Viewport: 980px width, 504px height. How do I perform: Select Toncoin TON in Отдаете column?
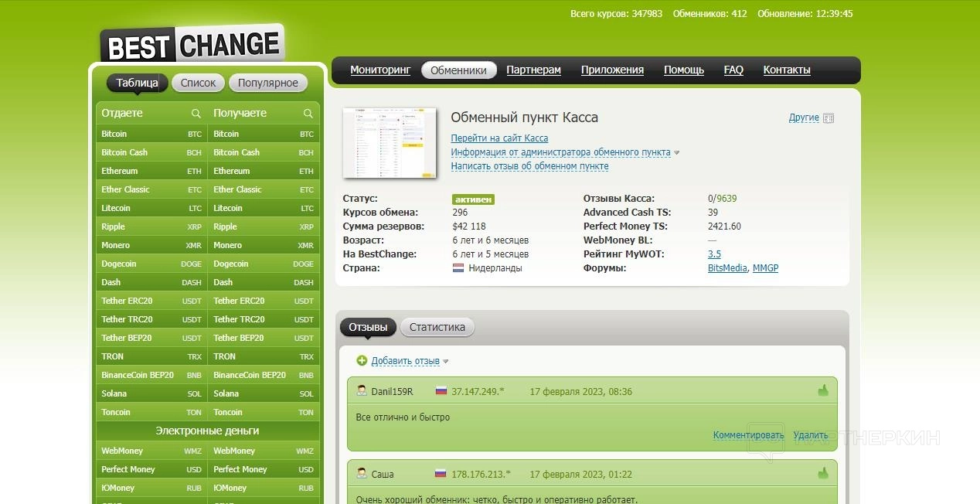151,412
